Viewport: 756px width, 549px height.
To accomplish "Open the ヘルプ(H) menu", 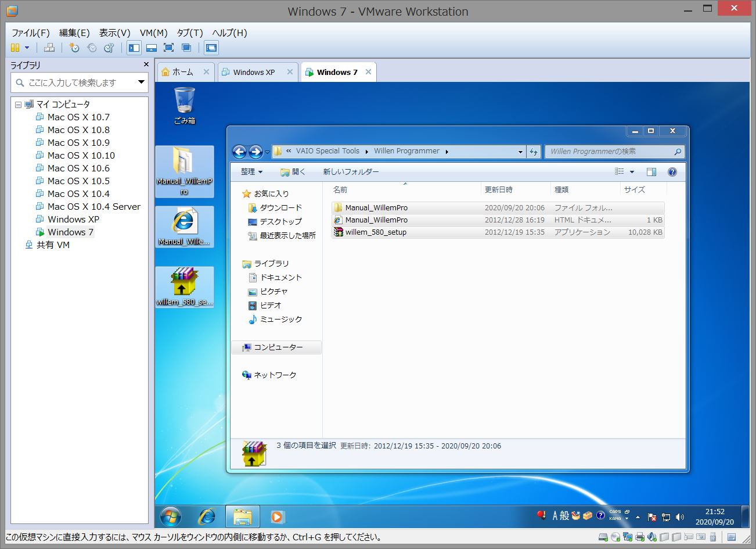I will coord(229,33).
